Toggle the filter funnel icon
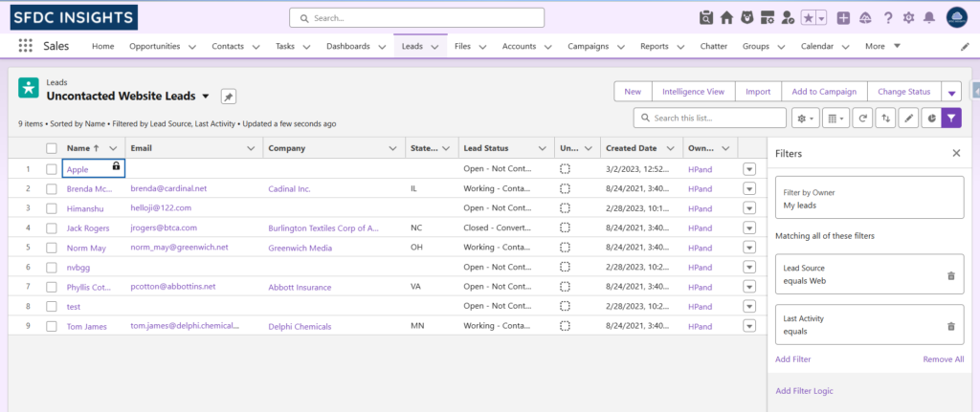Image resolution: width=980 pixels, height=412 pixels. pyautogui.click(x=951, y=118)
